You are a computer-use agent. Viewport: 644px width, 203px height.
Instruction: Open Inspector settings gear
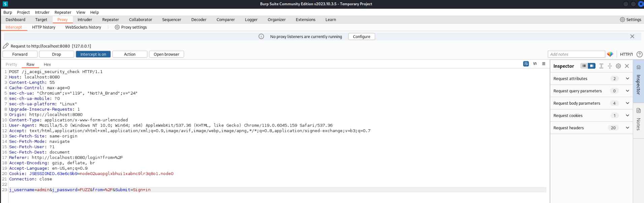(618, 66)
